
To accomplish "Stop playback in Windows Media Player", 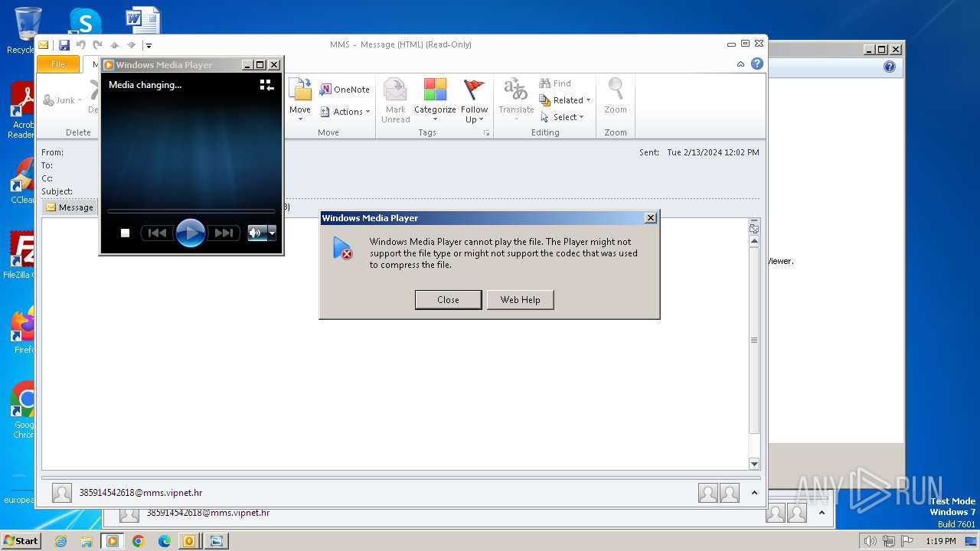I will pos(126,233).
